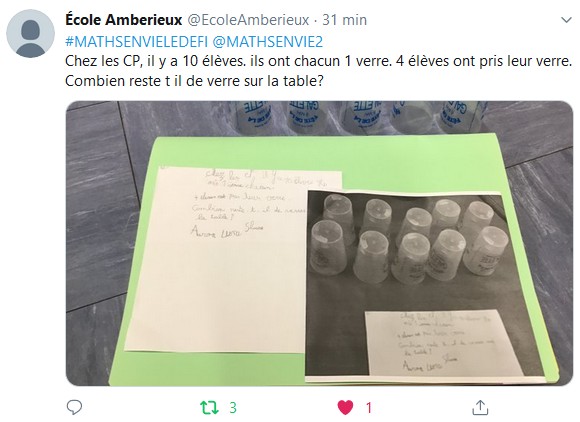580x422 pixels.
Task: Toggle the red heart like icon
Action: 345,408
